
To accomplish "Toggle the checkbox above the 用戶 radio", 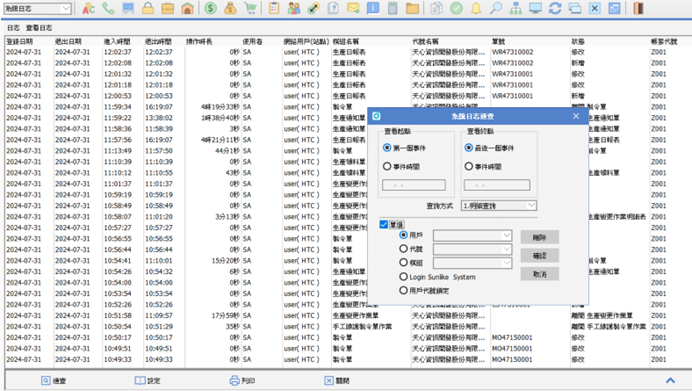I will click(384, 225).
